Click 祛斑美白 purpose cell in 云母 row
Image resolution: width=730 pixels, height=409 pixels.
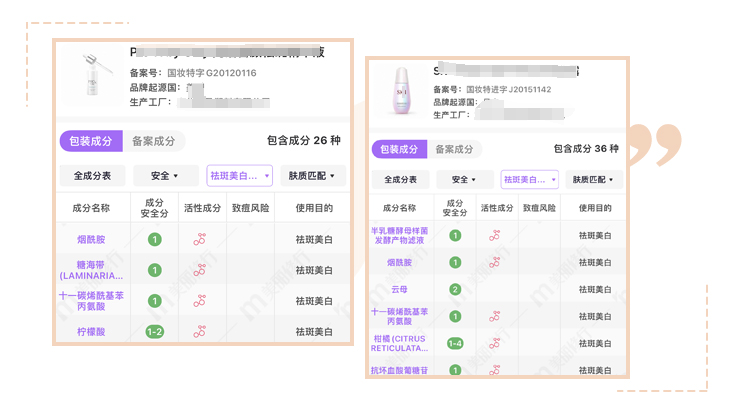(595, 289)
